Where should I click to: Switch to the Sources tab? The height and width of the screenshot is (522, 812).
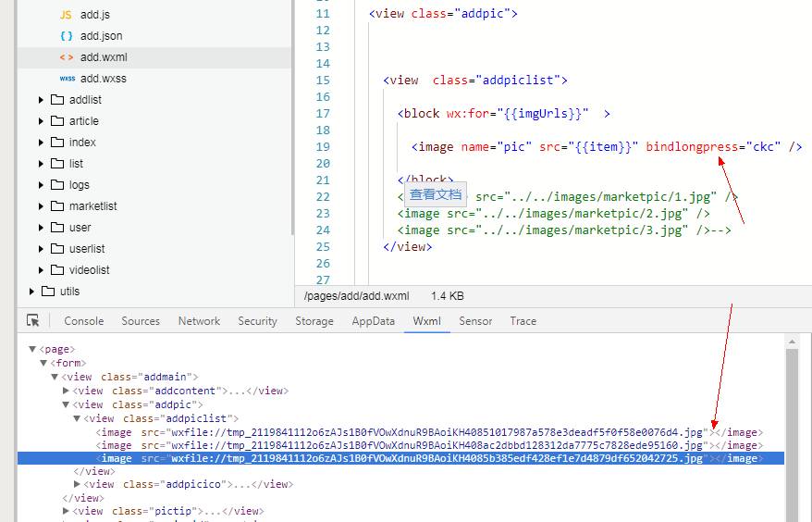pos(141,321)
